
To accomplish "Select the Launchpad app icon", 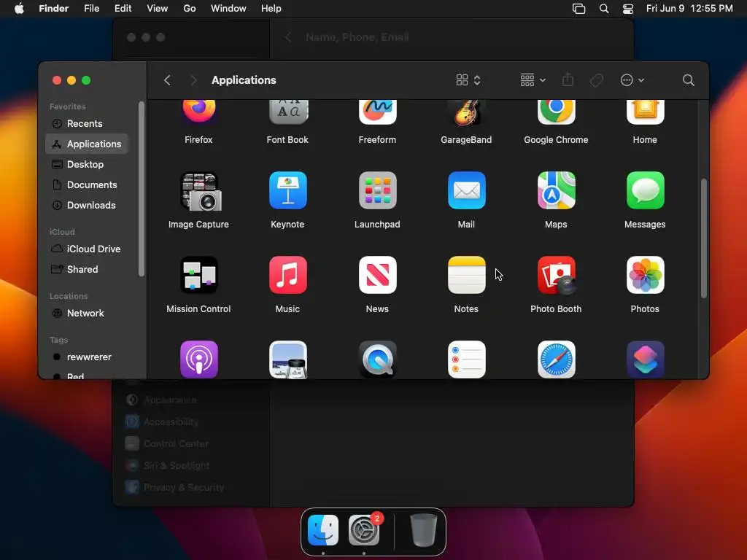I will [377, 190].
